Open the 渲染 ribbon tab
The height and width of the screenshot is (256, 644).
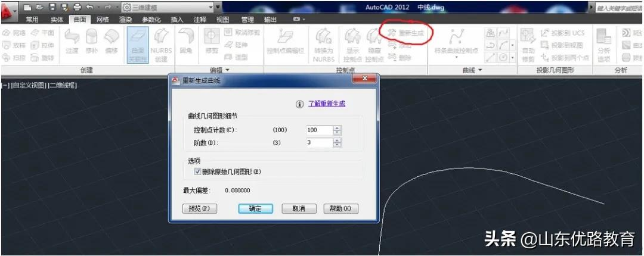pos(126,19)
